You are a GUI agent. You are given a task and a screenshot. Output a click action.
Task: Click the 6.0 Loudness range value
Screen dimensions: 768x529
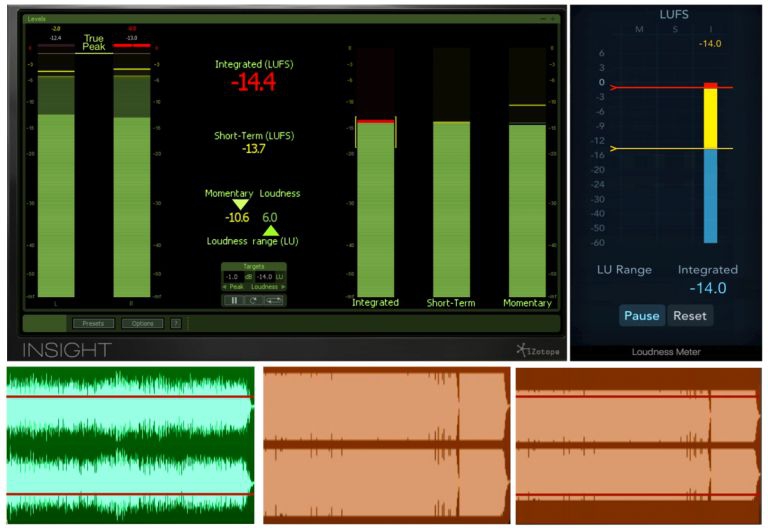point(269,217)
